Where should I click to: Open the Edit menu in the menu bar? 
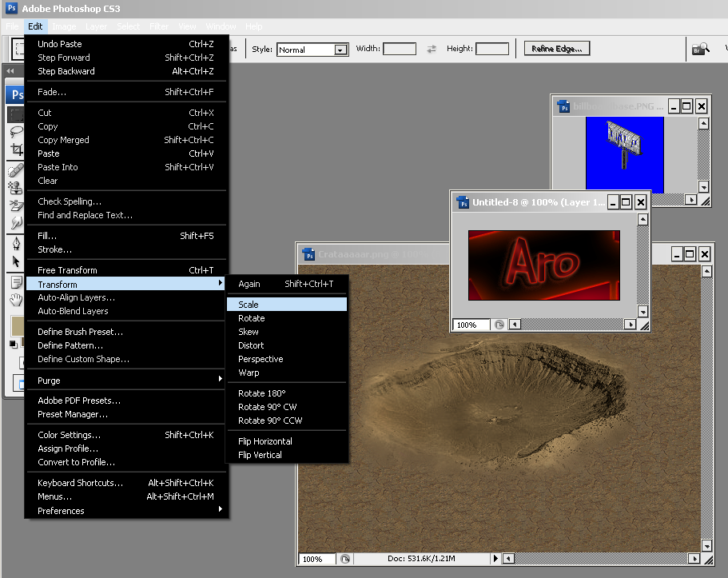click(35, 26)
